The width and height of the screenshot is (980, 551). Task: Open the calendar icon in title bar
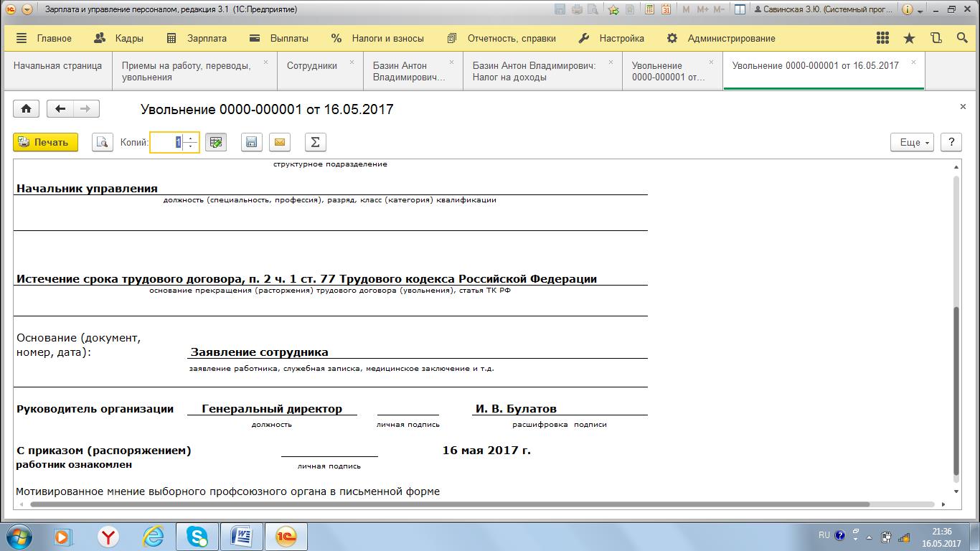[x=666, y=10]
